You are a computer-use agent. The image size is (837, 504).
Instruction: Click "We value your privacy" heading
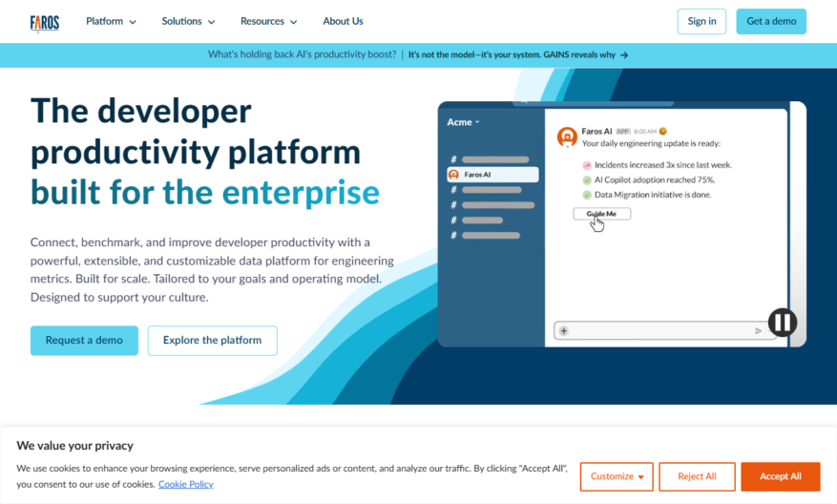(x=74, y=445)
